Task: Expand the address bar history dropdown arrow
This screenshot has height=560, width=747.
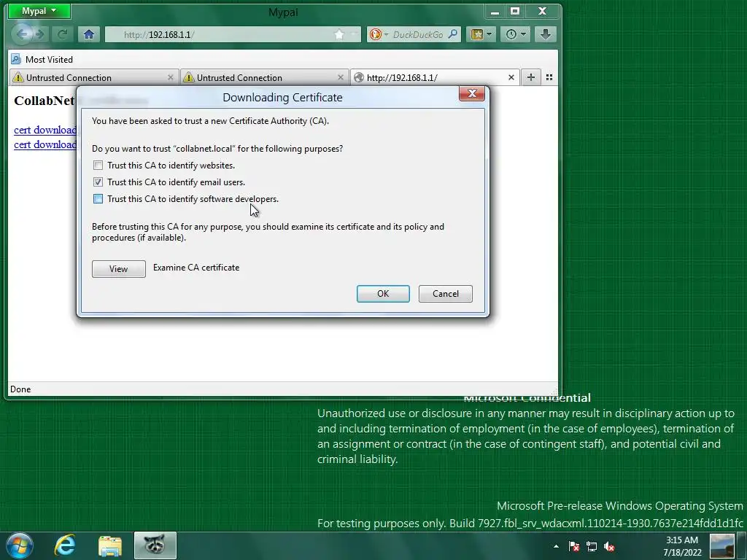Action: (x=354, y=35)
